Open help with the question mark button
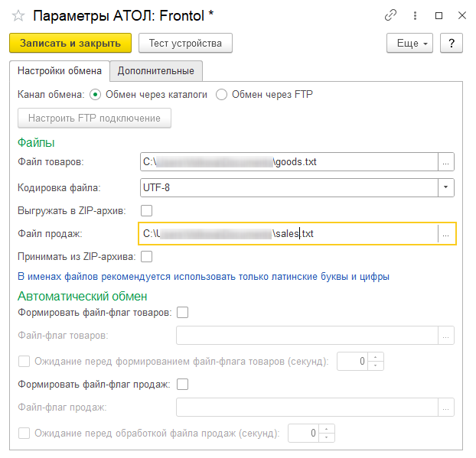476x458 pixels. (x=452, y=43)
